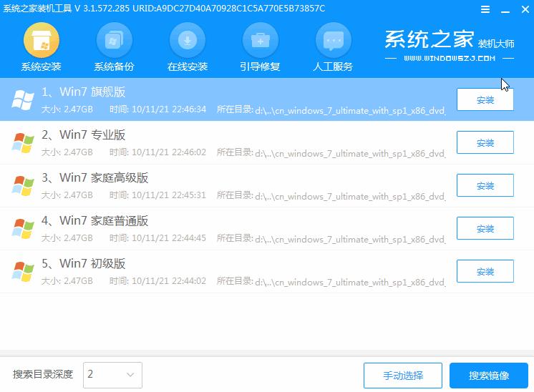Expand the 搜索目录深度 dropdown

coord(112,375)
